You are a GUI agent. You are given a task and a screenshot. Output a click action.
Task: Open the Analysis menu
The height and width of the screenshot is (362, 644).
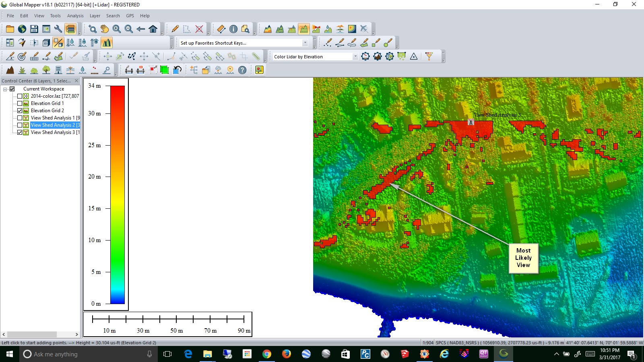75,16
